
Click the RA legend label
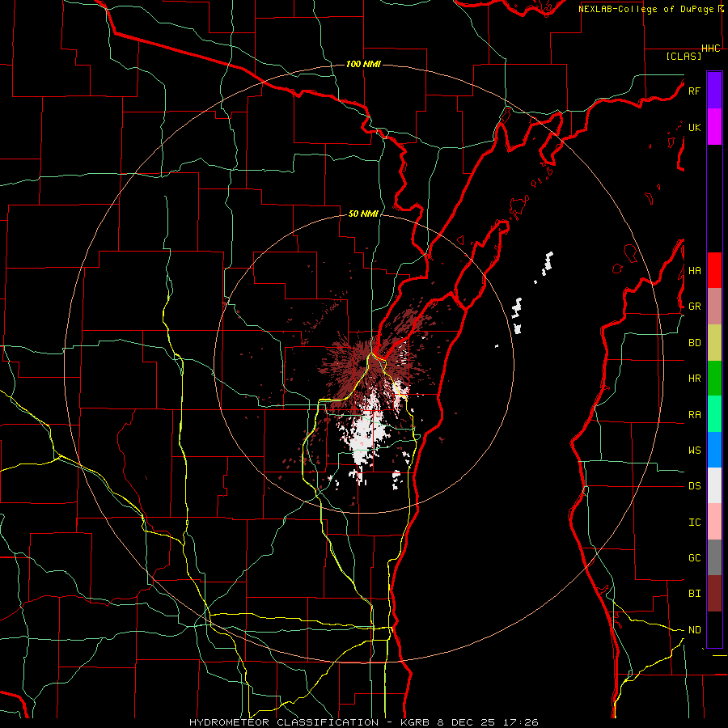tap(694, 415)
